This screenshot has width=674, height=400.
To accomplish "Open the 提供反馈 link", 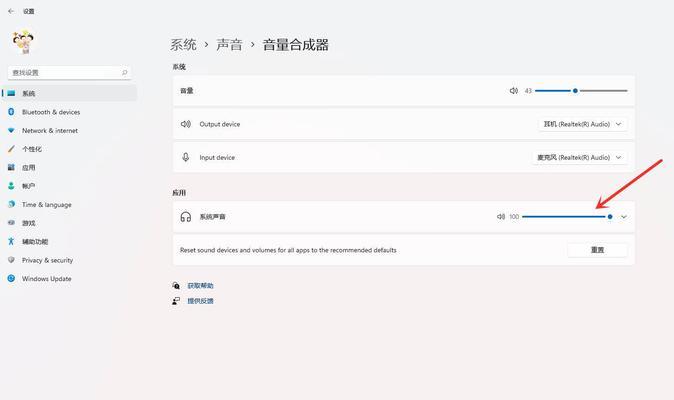I will (x=200, y=301).
